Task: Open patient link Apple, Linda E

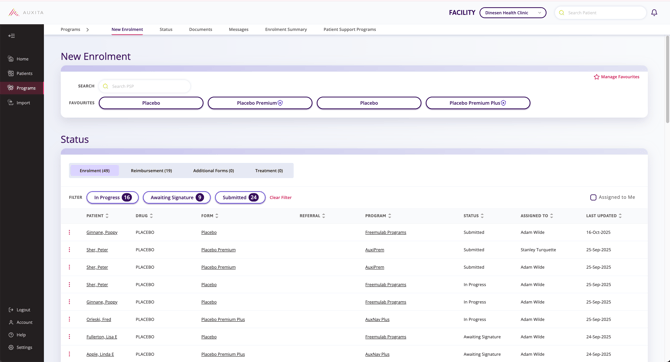Action: coord(100,354)
